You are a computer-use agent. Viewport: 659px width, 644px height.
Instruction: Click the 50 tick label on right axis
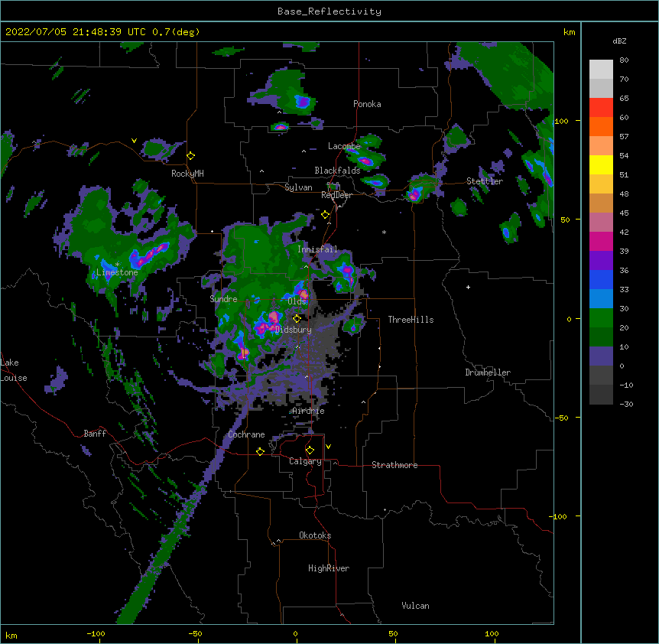click(x=565, y=220)
